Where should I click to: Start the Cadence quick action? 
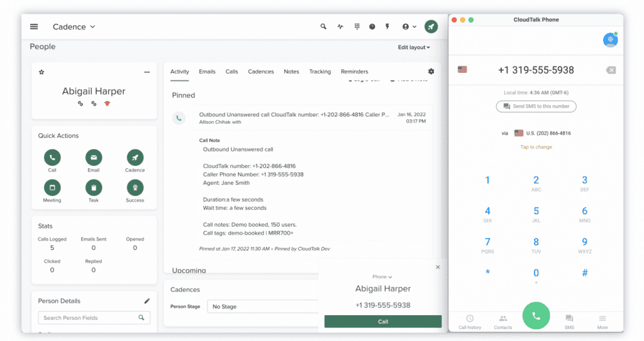[135, 158]
